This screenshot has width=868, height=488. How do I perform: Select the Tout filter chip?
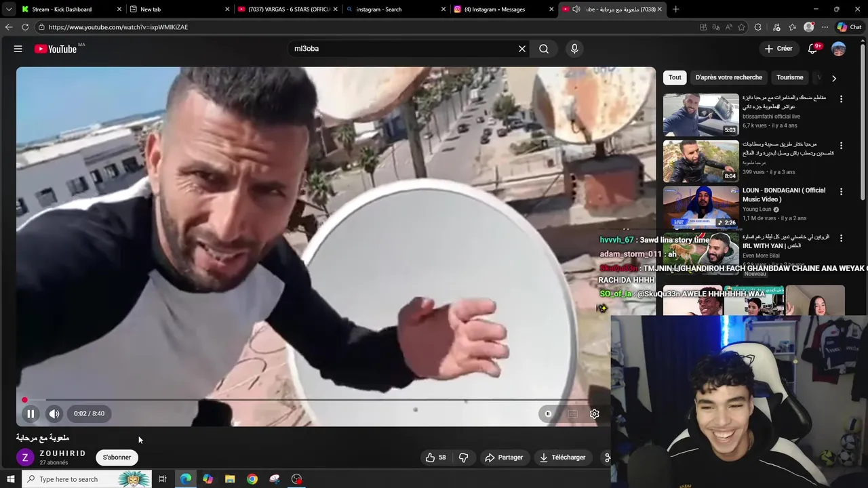tap(675, 77)
